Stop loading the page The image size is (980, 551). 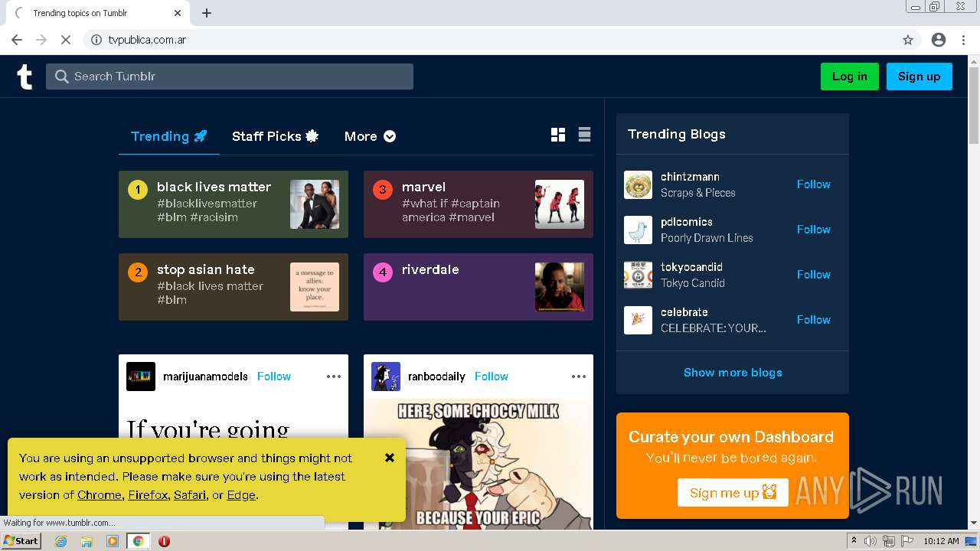[x=66, y=40]
